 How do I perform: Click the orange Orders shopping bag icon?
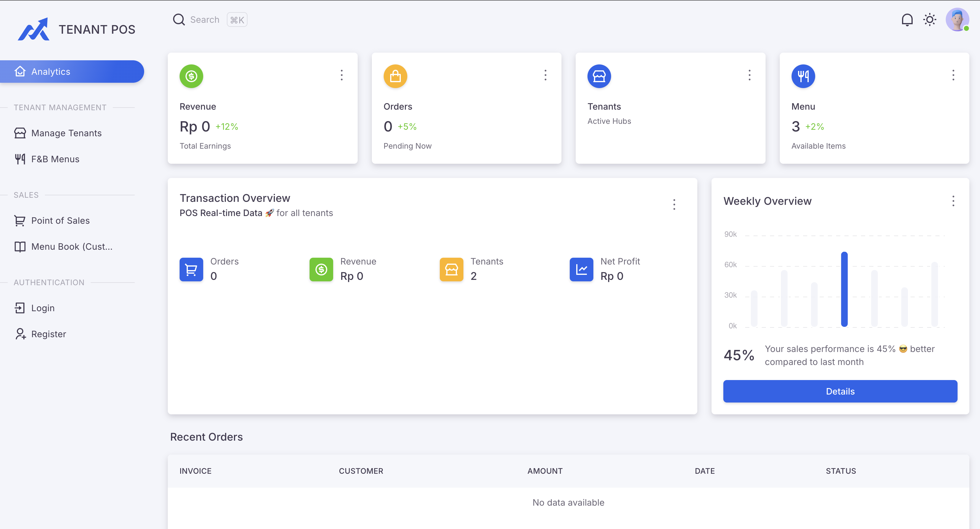pos(395,76)
